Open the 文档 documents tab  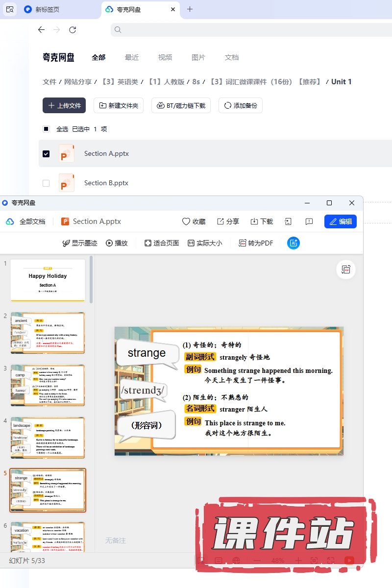(x=232, y=57)
